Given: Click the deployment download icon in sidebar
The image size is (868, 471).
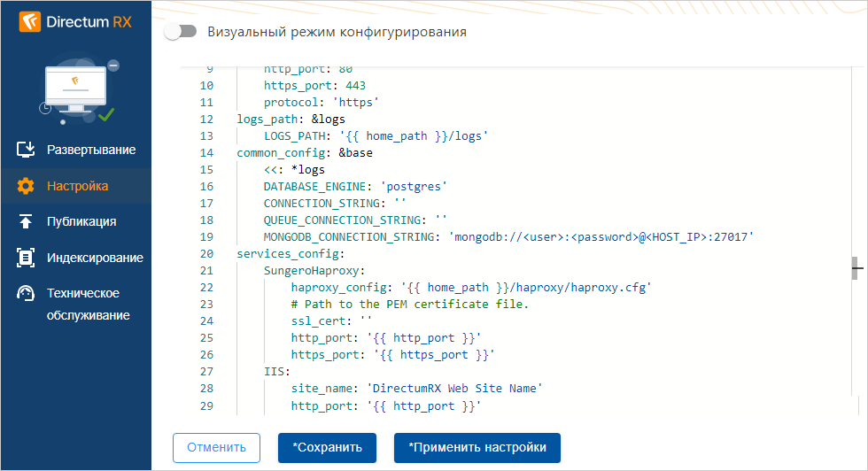Looking at the screenshot, I should click(26, 150).
